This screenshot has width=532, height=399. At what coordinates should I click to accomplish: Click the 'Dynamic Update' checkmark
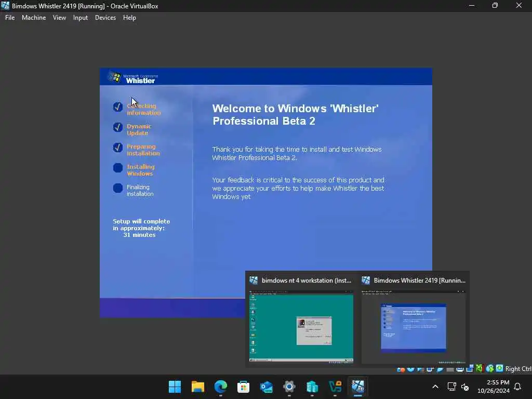[118, 127]
